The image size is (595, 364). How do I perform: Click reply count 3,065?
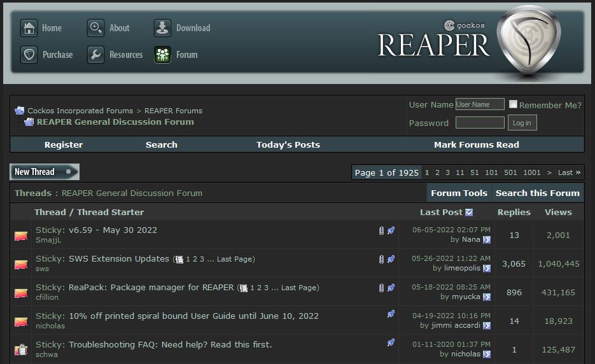(514, 264)
